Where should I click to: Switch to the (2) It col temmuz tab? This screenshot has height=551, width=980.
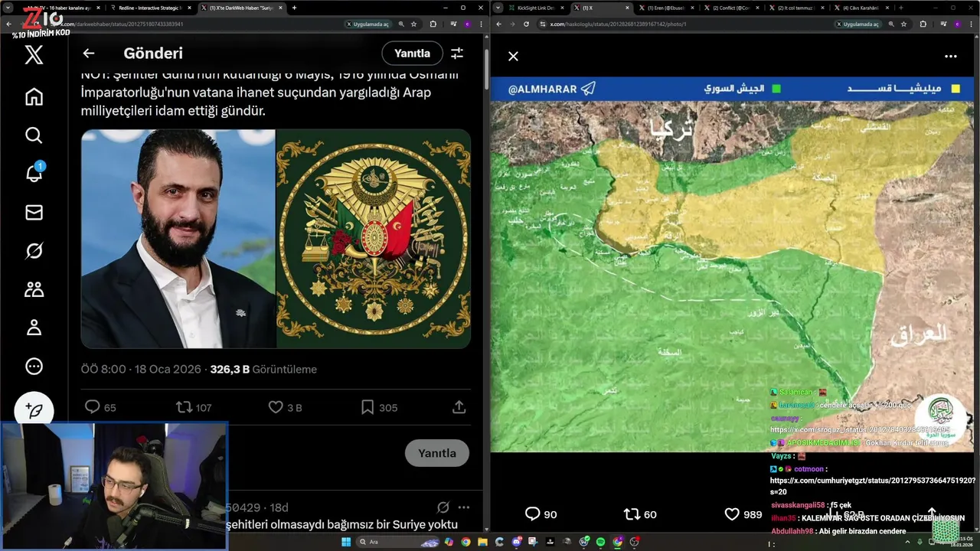click(796, 8)
